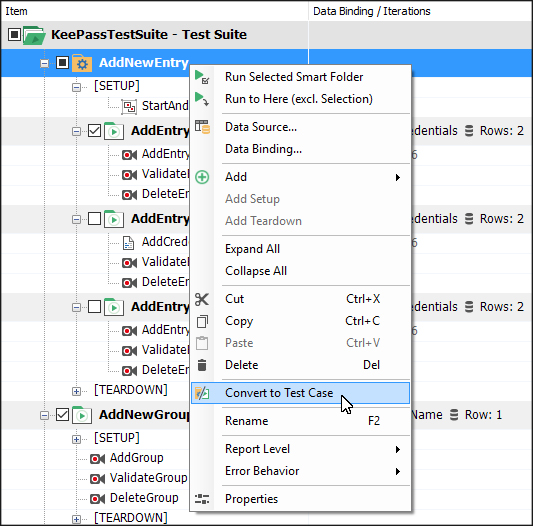This screenshot has height=526, width=533.
Task: Click the Convert to Test Case icon
Action: (202, 393)
